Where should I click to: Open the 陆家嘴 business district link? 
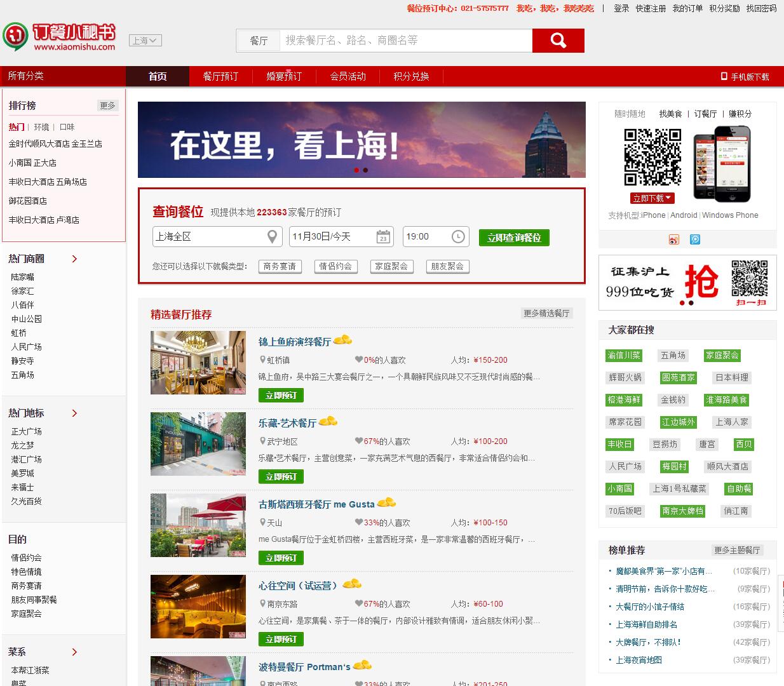23,277
